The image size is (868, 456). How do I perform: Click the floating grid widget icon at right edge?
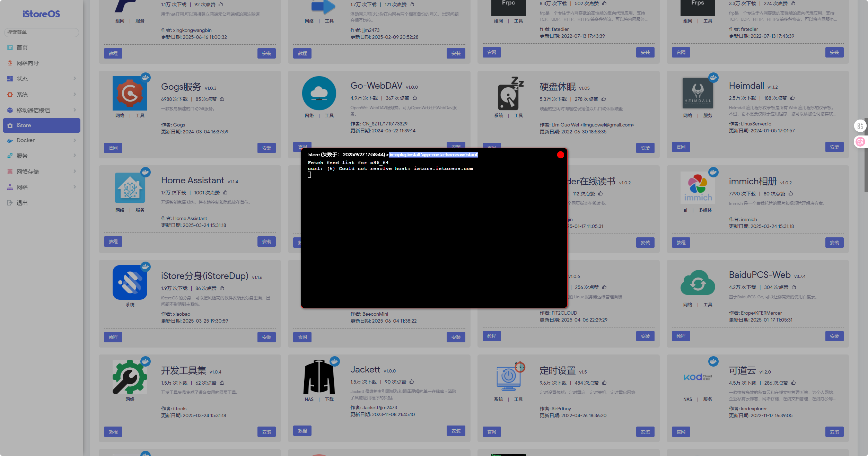point(860,126)
